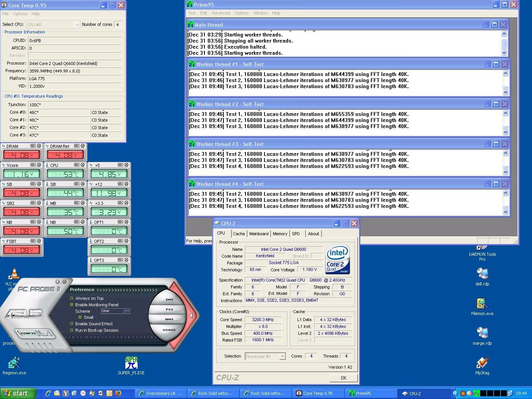Click the OK button in CPU-Z
532x399 pixels.
pyautogui.click(x=344, y=378)
